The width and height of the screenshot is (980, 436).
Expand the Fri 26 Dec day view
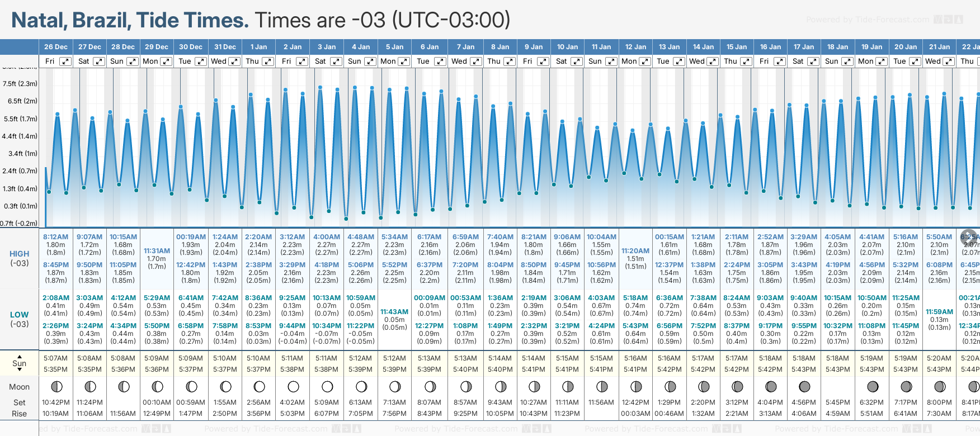[65, 61]
